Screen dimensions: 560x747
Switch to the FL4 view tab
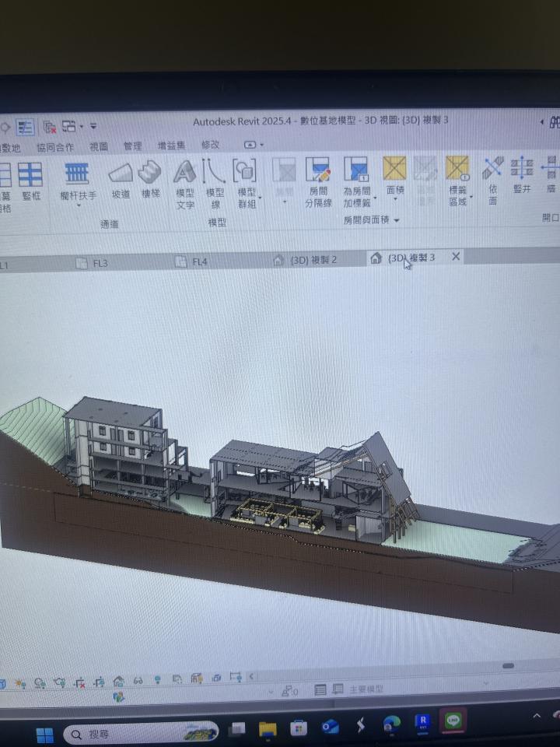[199, 262]
